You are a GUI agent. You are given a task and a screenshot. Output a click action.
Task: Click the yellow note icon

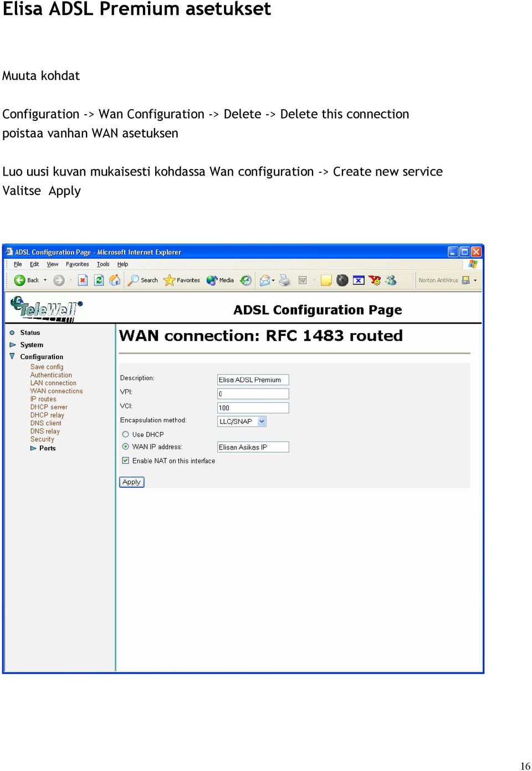[326, 280]
